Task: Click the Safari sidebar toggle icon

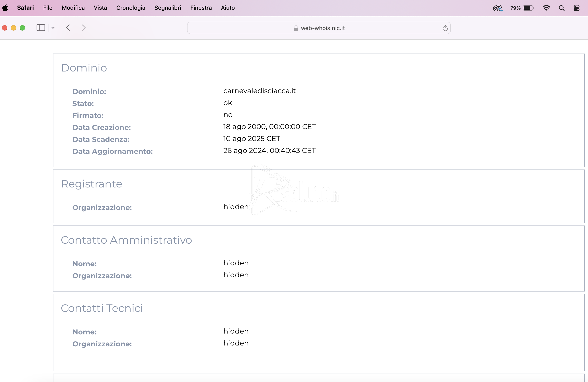Action: click(41, 28)
